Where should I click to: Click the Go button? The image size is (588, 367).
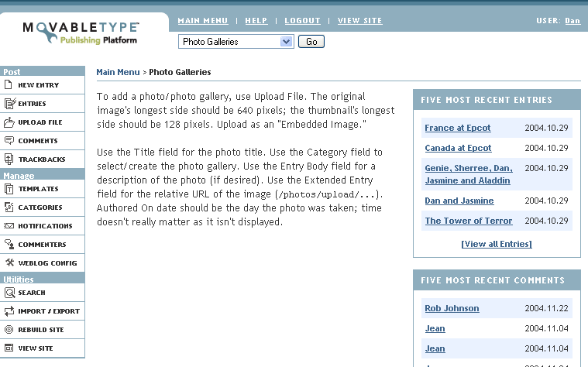tap(311, 42)
